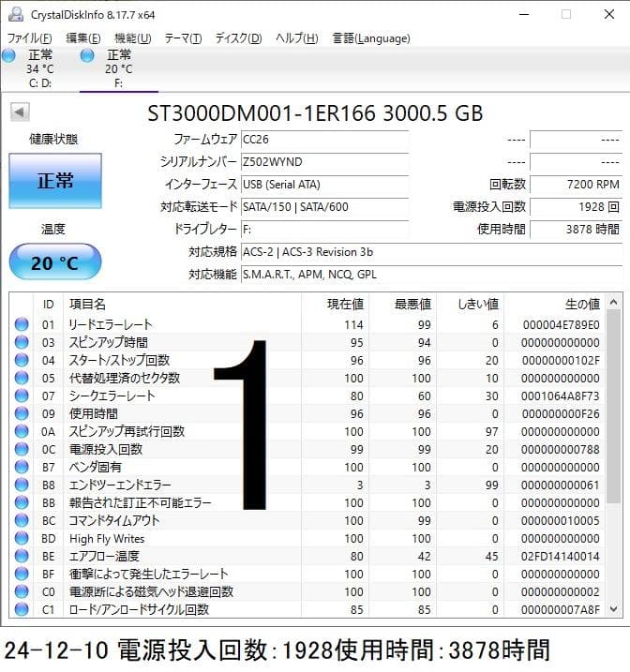Click status orb for attribute 01 リードエラーレート

(22, 324)
